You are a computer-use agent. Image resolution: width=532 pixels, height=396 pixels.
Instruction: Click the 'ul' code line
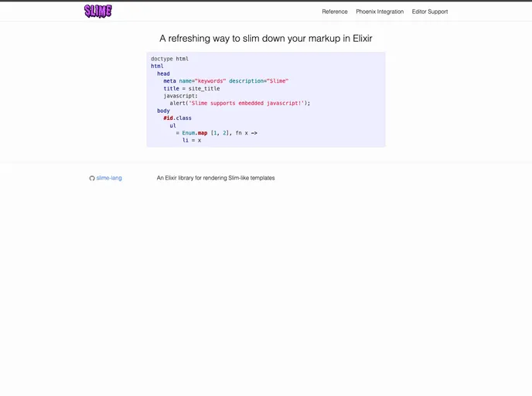pos(173,125)
